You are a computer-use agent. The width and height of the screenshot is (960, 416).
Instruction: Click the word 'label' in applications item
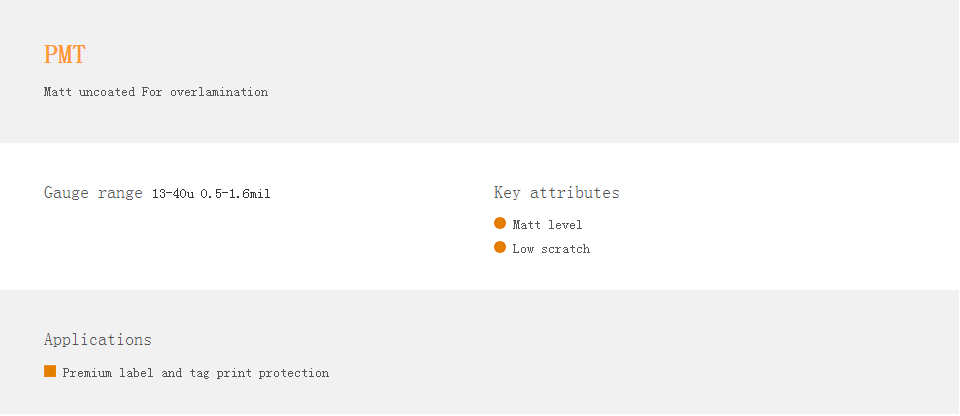pos(137,373)
